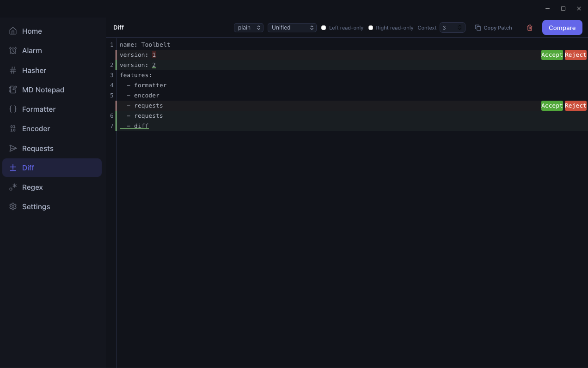This screenshot has width=588, height=368.
Task: Select the Regex tool
Action: pyautogui.click(x=32, y=187)
